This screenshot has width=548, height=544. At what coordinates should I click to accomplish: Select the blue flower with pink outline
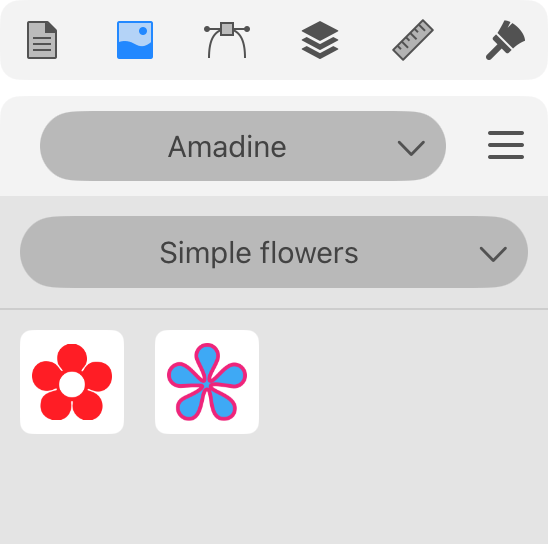point(207,382)
